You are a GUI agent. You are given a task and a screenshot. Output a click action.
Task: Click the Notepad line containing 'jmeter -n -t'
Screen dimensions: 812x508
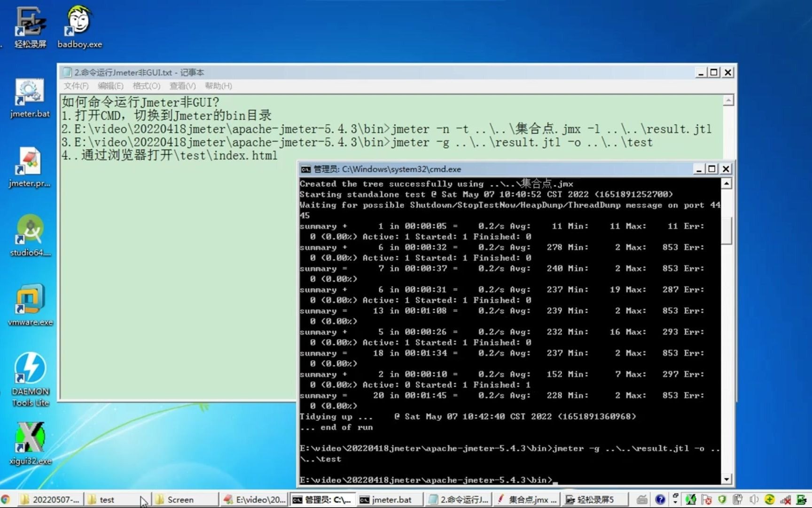click(x=387, y=129)
